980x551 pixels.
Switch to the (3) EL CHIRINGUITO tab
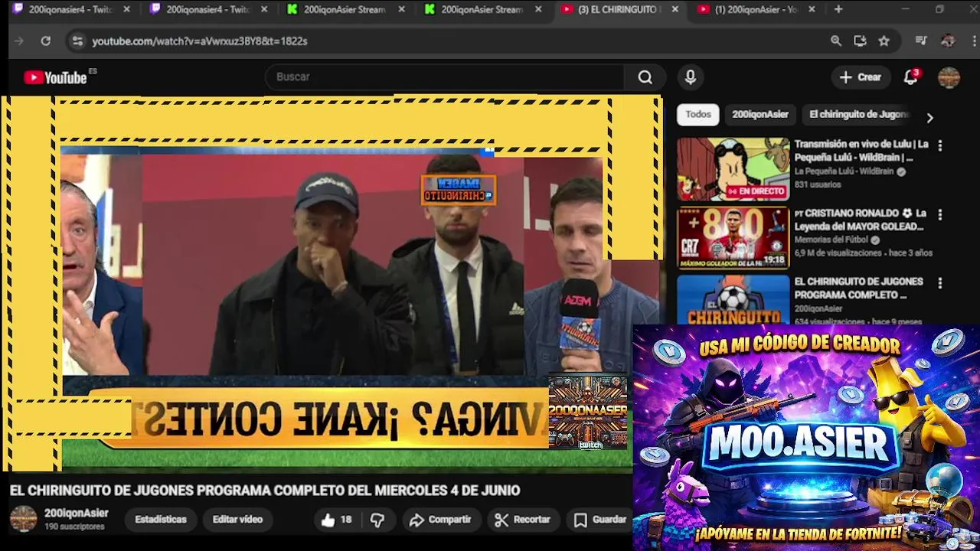(x=617, y=9)
